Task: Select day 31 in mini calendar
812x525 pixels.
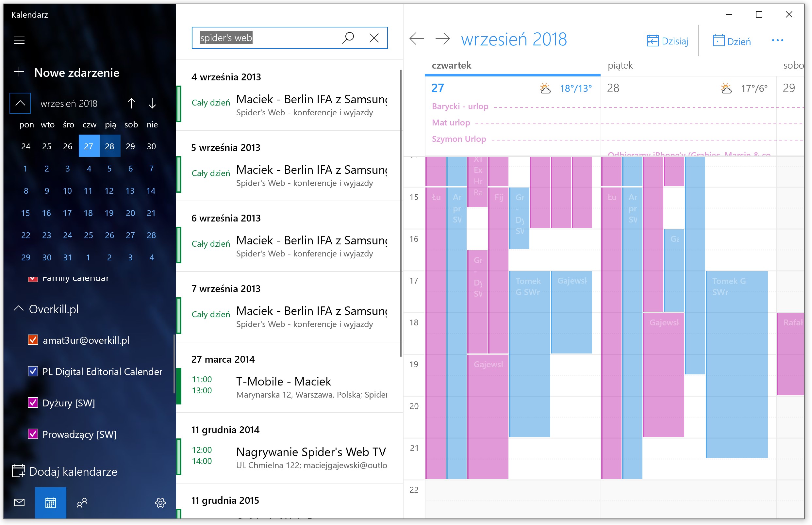Action: pos(68,257)
